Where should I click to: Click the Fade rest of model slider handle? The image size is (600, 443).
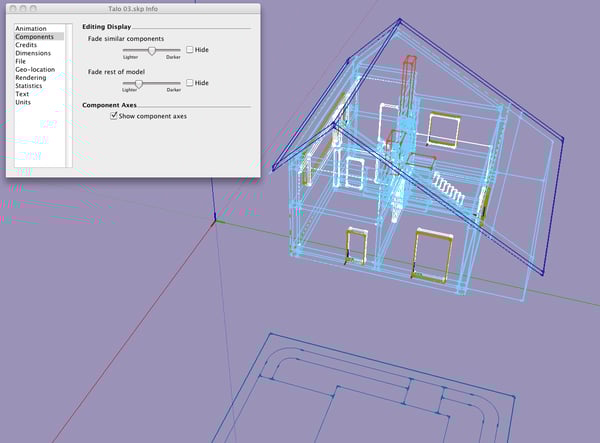tap(139, 84)
